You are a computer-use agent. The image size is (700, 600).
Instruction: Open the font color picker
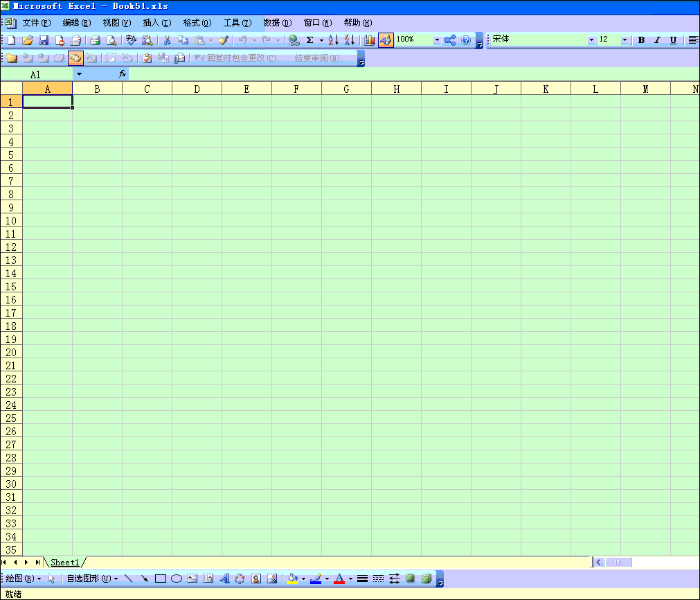[350, 578]
